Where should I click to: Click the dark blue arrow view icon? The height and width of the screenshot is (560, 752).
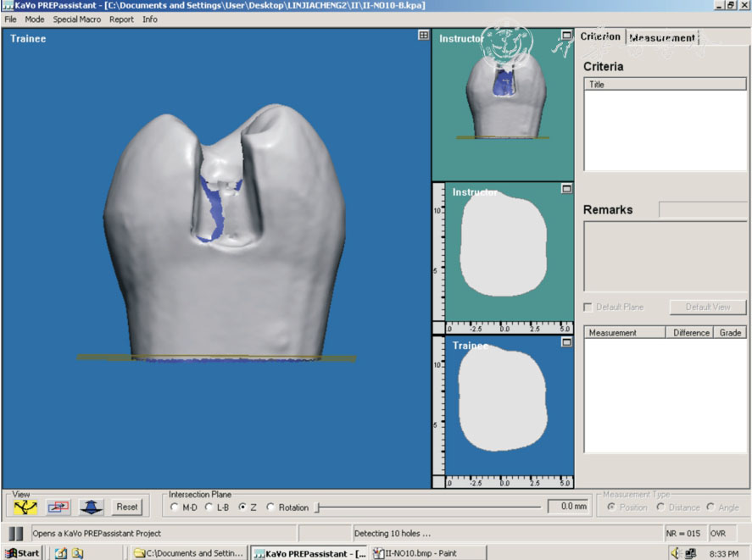pos(92,507)
